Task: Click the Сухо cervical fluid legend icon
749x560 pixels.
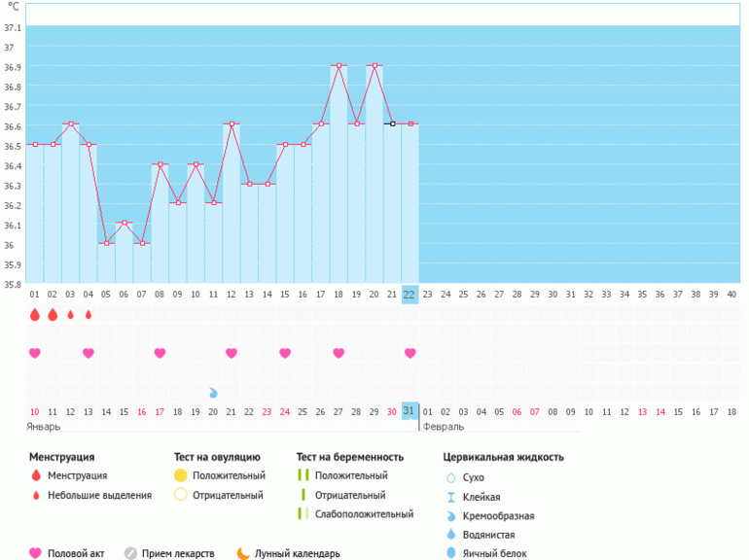Action: 449,477
